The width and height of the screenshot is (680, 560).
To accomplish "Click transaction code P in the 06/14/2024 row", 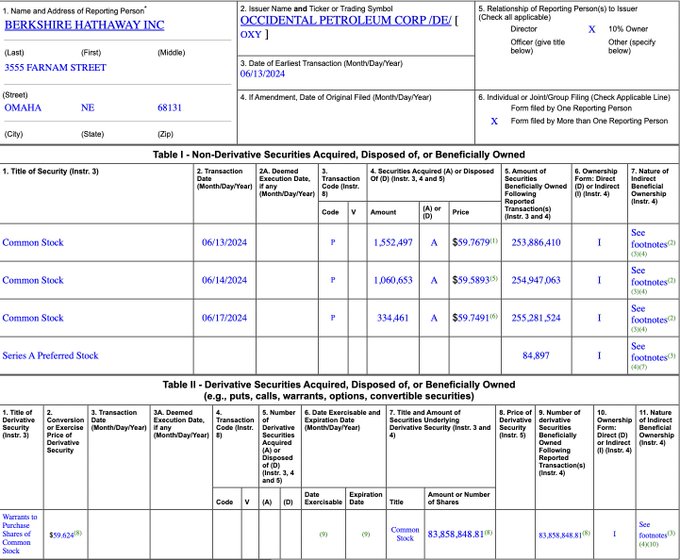I will 333,280.
